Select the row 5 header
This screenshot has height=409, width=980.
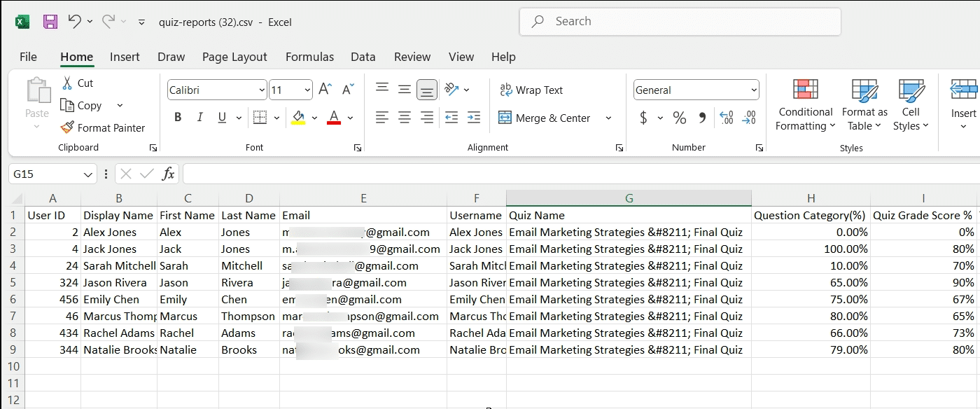pyautogui.click(x=12, y=282)
